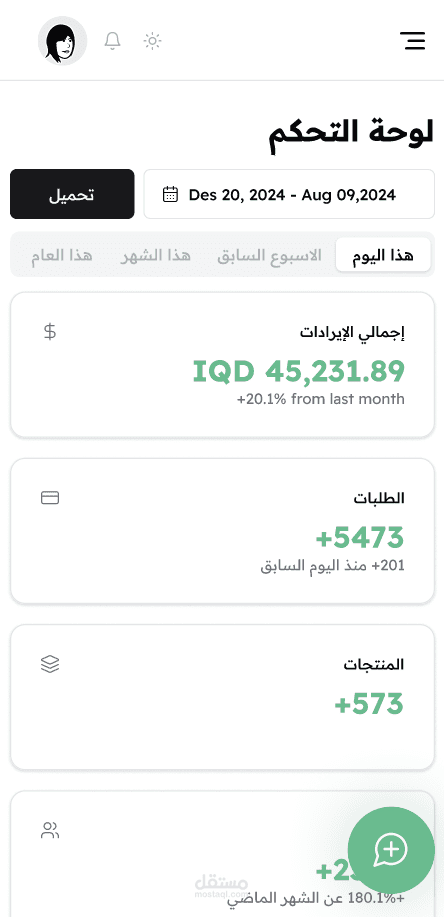
Task: Open the user profile avatar
Action: click(63, 41)
